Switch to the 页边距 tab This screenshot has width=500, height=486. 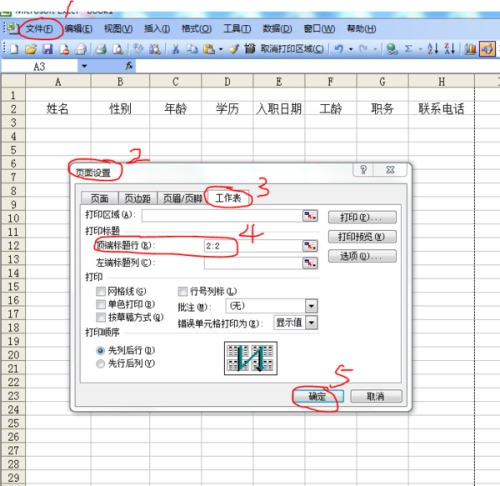pos(137,199)
